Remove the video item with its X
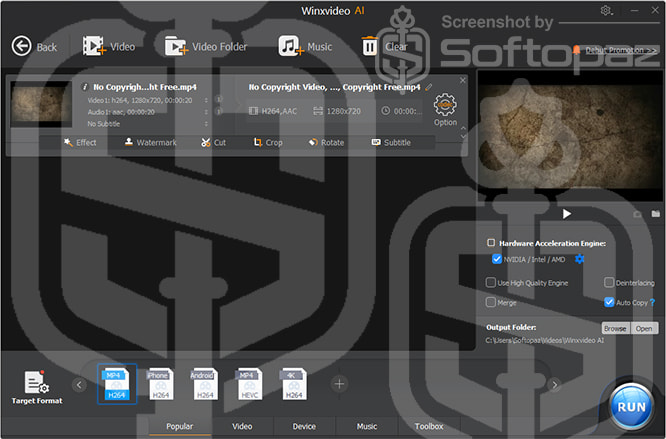The height and width of the screenshot is (439, 666). [x=463, y=80]
